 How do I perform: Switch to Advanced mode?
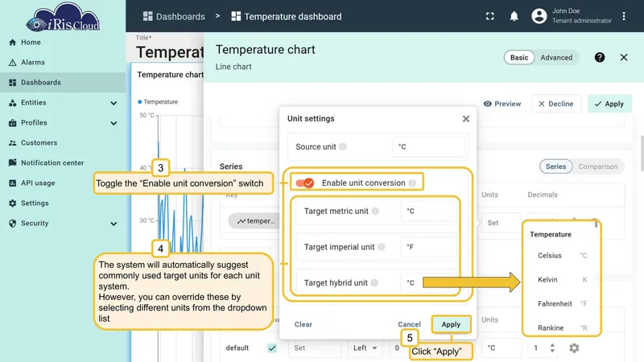[x=556, y=57]
